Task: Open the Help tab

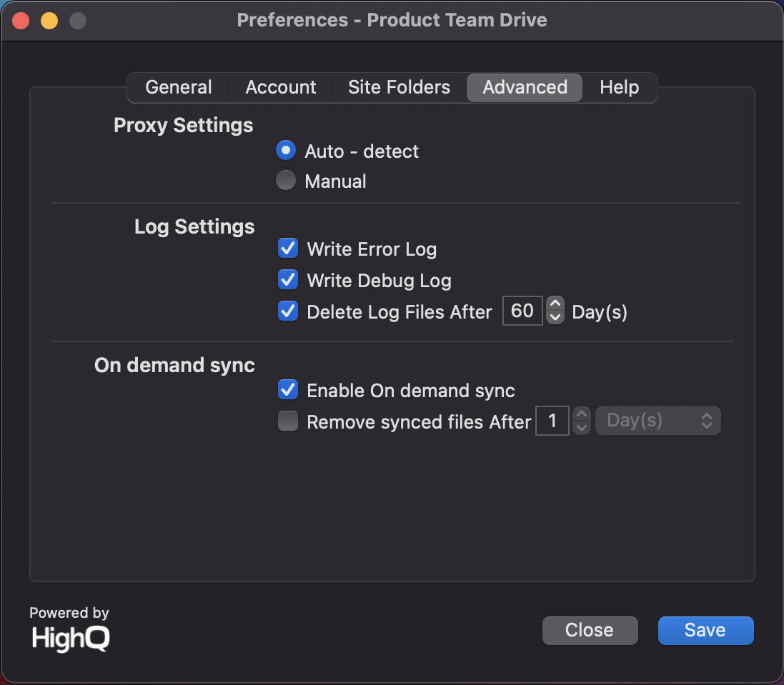Action: (619, 87)
